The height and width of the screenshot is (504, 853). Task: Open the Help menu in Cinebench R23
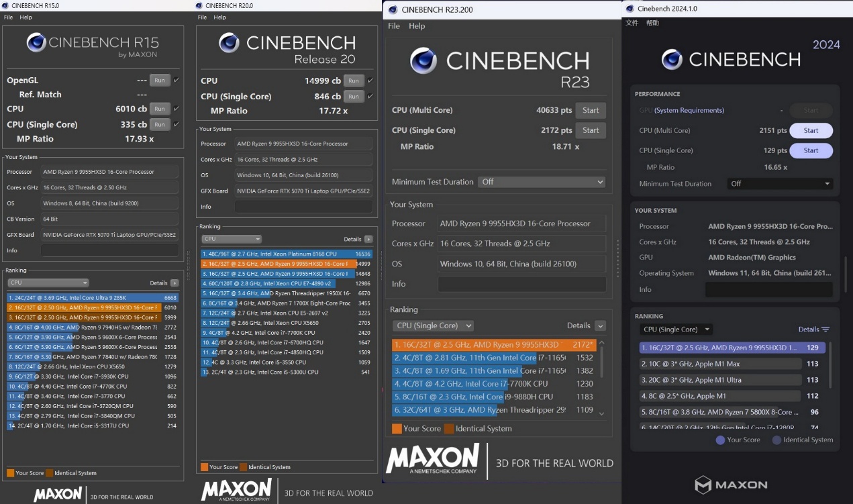click(x=417, y=26)
